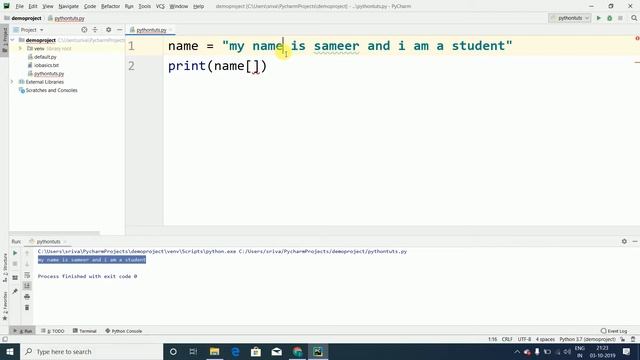Open the Refactor menu
The width and height of the screenshot is (640, 360).
[110, 6]
